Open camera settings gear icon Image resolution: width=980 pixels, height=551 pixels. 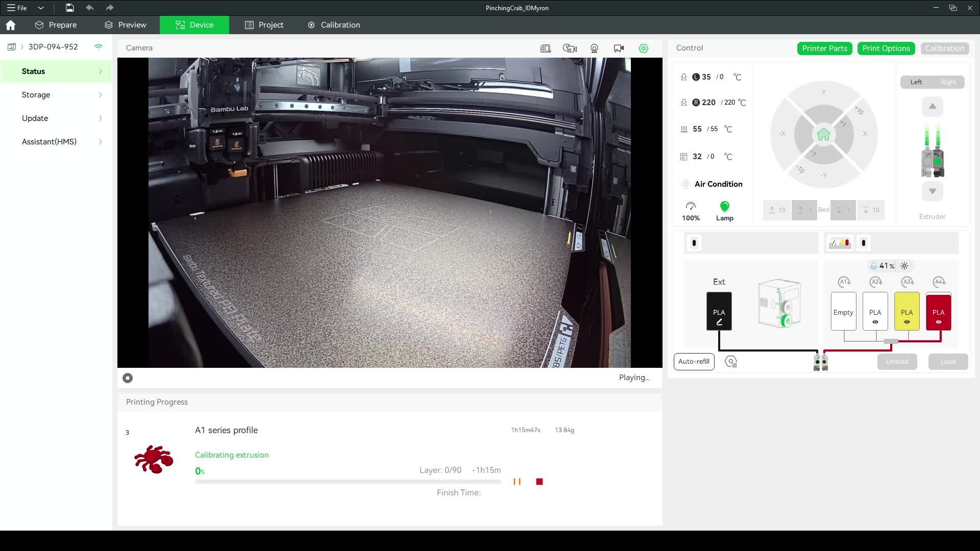coord(643,48)
